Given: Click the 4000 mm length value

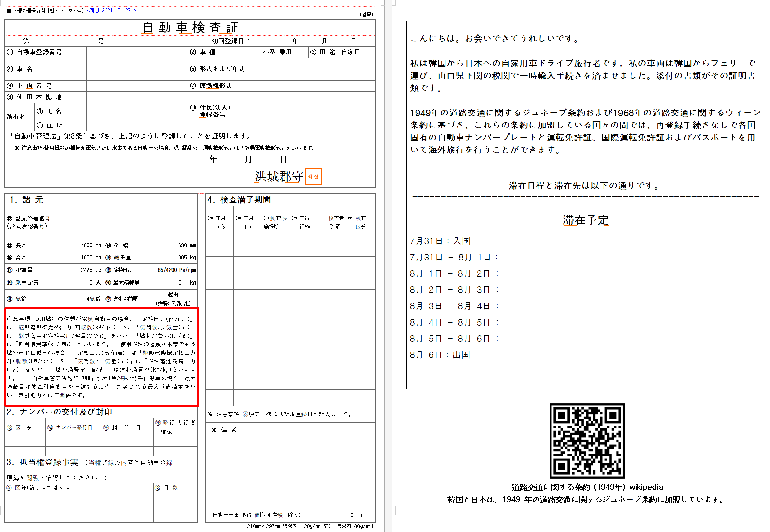Looking at the screenshot, I should tap(91, 246).
